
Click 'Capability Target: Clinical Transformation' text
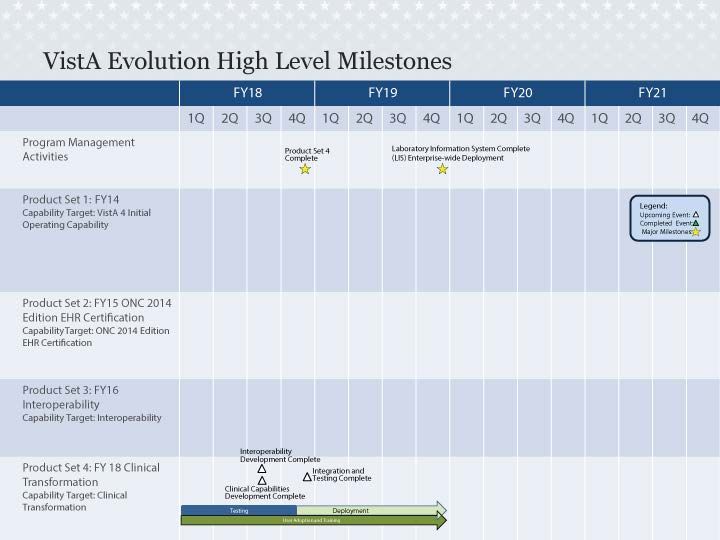[75, 501]
